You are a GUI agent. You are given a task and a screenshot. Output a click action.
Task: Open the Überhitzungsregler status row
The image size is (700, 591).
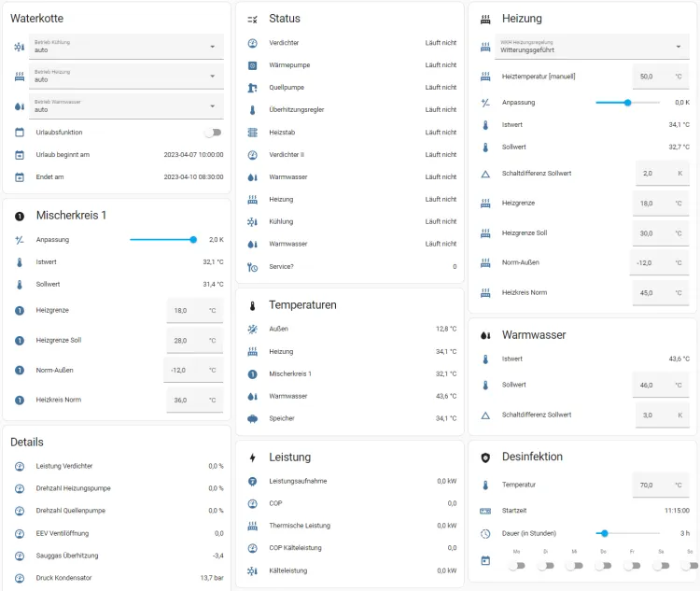pos(352,110)
